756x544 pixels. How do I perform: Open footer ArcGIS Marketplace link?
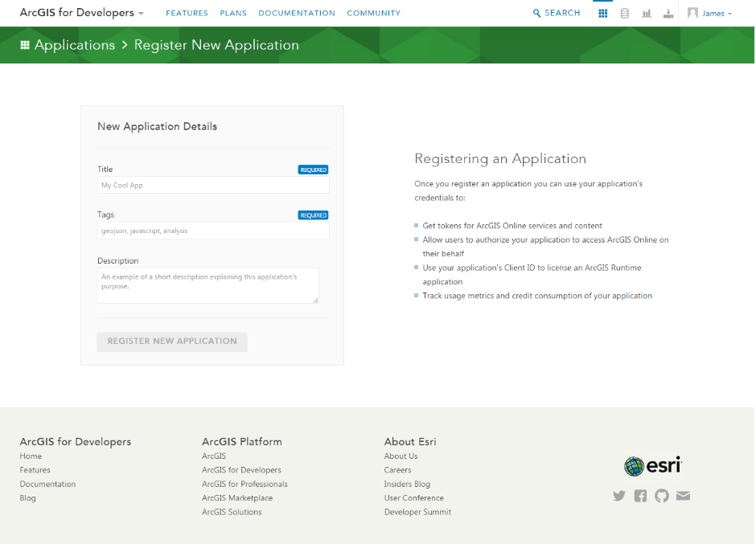(237, 497)
